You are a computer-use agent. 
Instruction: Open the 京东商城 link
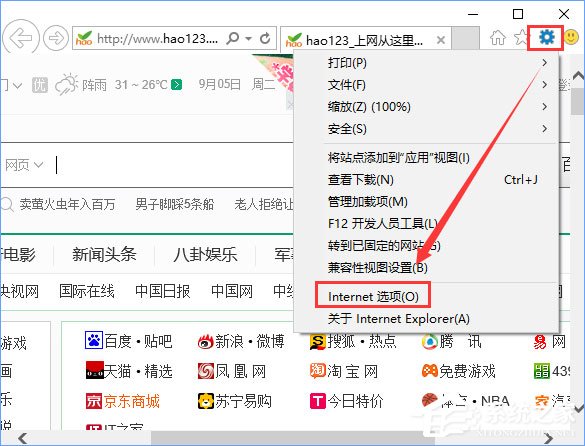coord(132,401)
